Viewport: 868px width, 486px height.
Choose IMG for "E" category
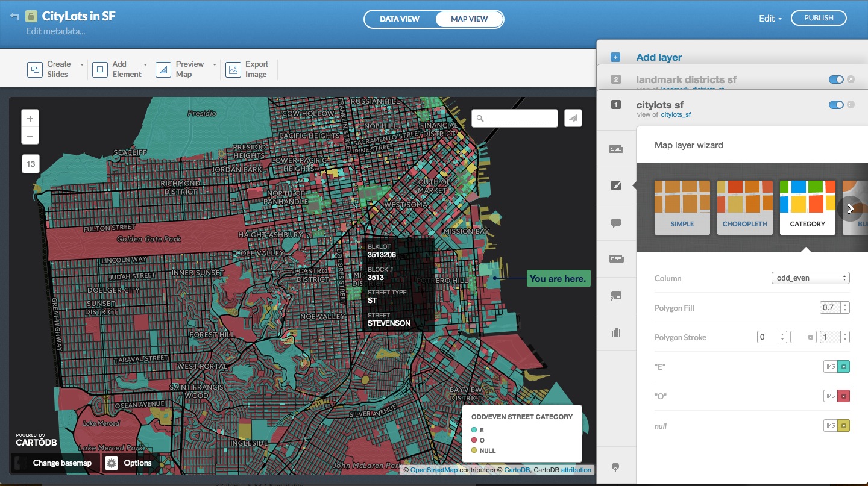pyautogui.click(x=831, y=366)
